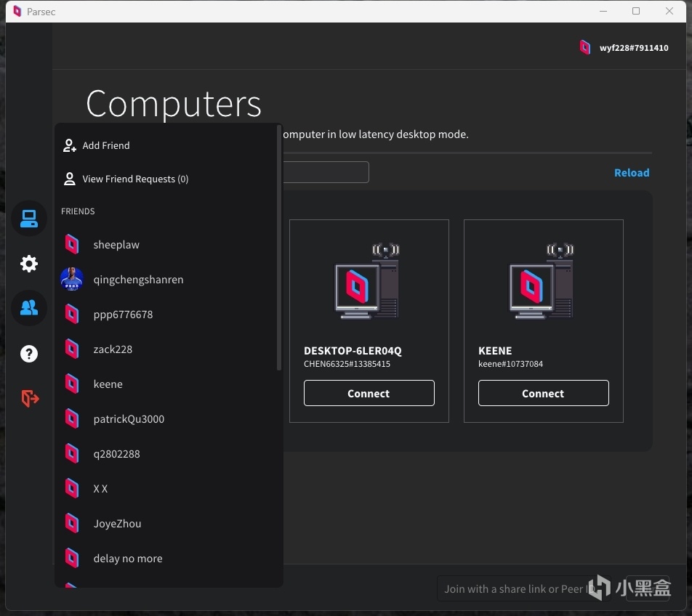This screenshot has width=692, height=616.
Task: Click zack228's avatar icon
Action: click(x=72, y=349)
